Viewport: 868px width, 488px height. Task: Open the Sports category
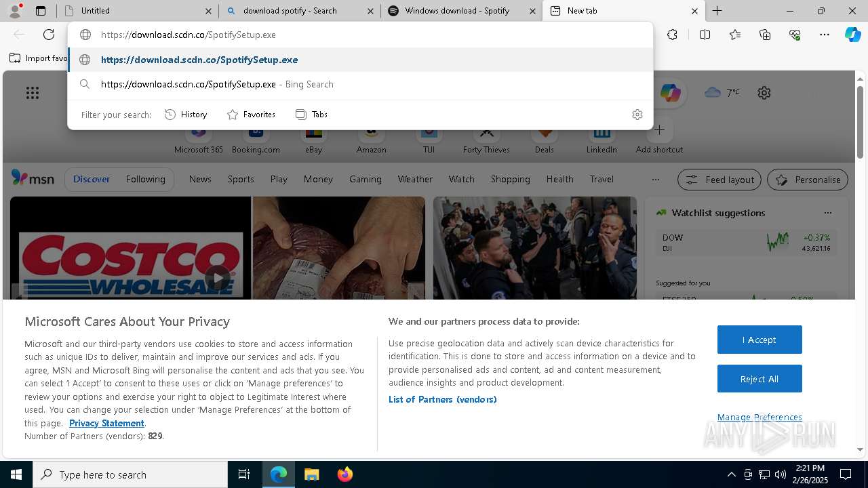point(241,179)
